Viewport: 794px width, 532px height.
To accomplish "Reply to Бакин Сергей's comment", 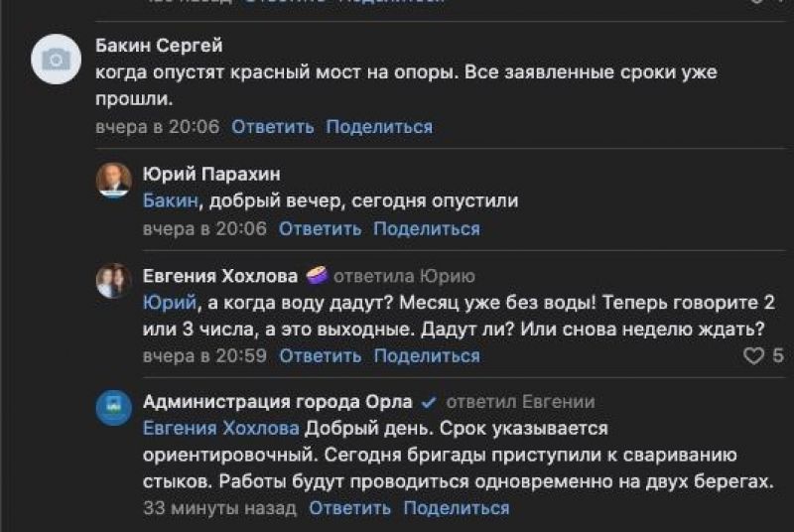I will [272, 126].
